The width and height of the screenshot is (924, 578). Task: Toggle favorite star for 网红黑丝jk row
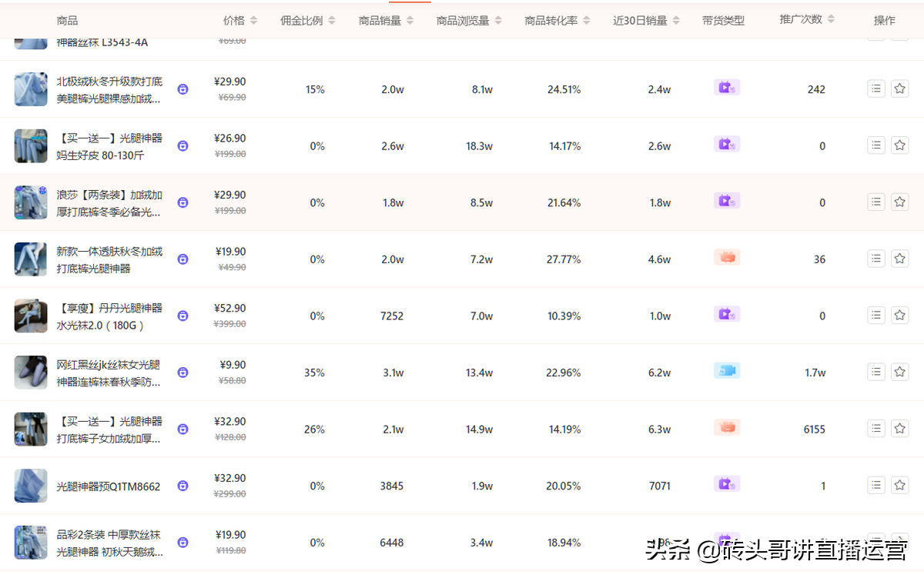[x=900, y=373]
